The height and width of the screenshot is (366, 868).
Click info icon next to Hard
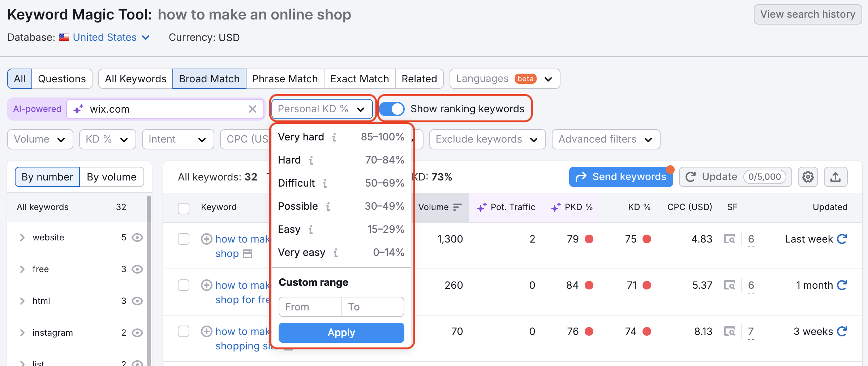pyautogui.click(x=311, y=160)
